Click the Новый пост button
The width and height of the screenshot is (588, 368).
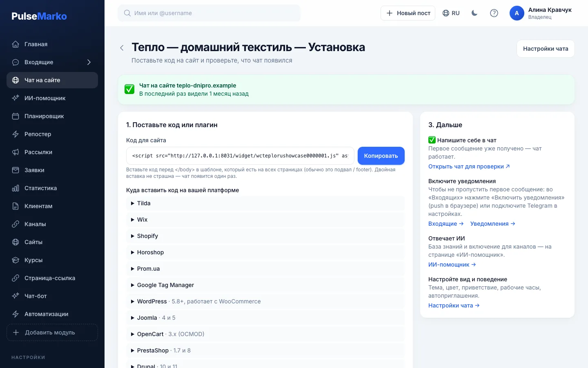point(408,13)
